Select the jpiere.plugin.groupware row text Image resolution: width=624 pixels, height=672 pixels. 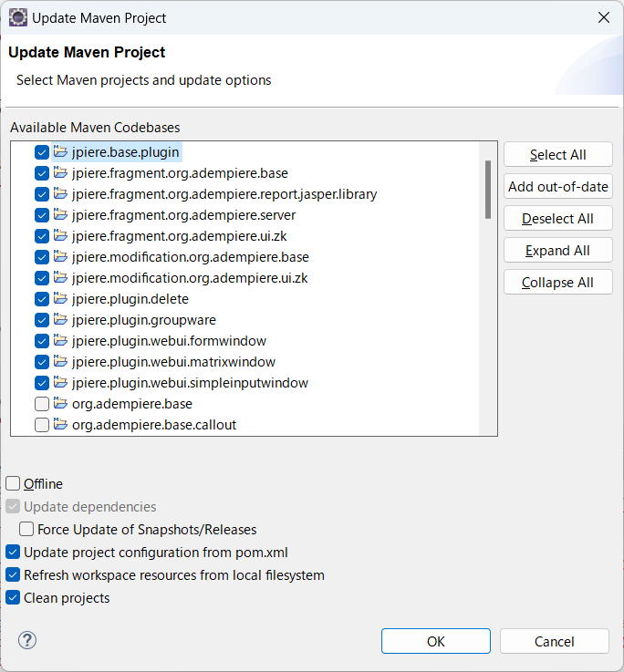click(x=143, y=320)
